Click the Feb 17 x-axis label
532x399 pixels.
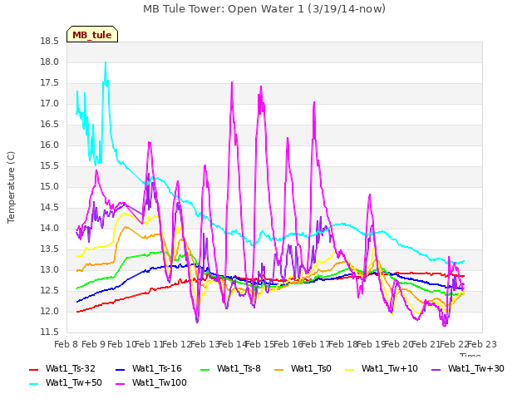[315, 344]
